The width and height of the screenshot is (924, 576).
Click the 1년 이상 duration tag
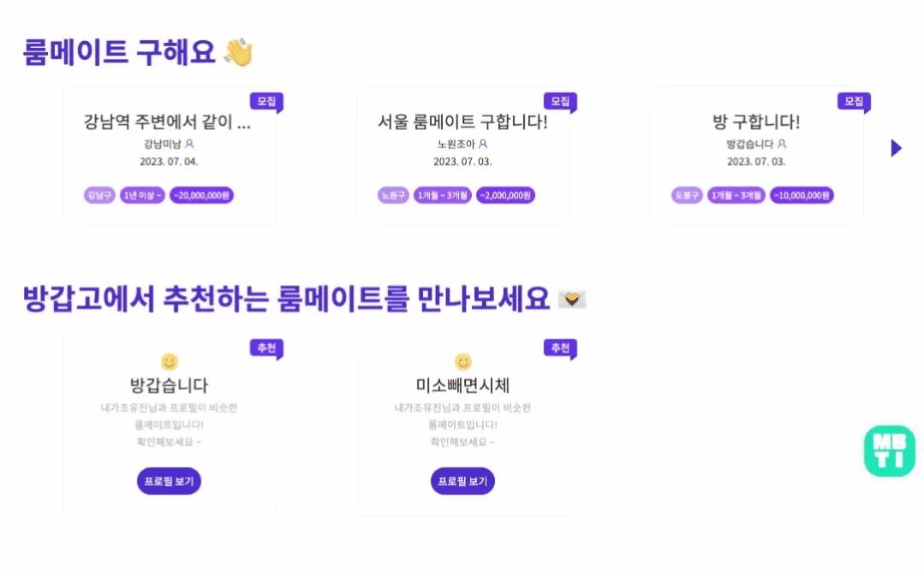coord(142,195)
